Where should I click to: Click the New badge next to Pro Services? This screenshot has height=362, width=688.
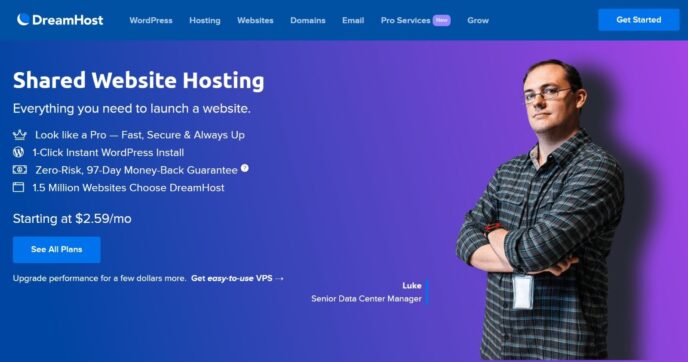click(441, 20)
